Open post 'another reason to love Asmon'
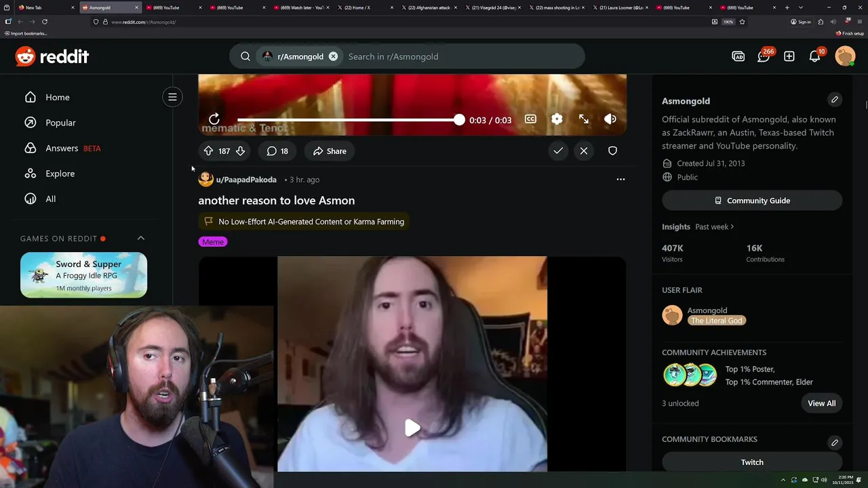This screenshot has width=868, height=488. [x=277, y=201]
